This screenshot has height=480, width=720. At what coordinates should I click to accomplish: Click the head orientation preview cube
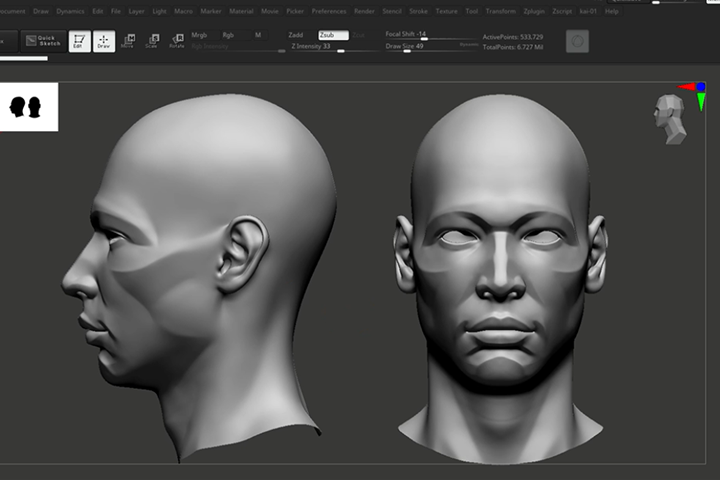click(670, 119)
